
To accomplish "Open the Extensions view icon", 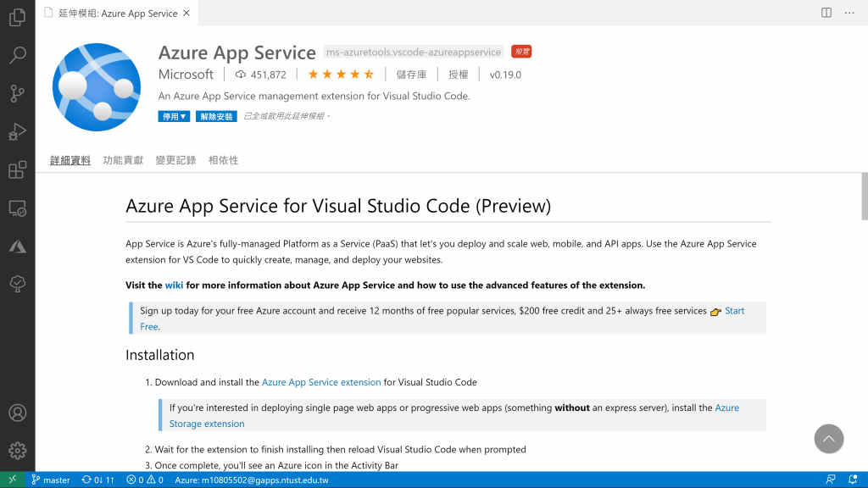I will [x=17, y=170].
